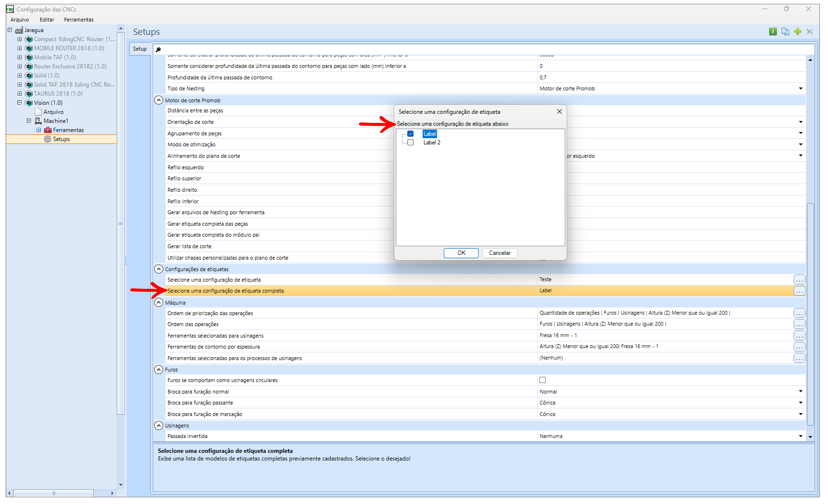Click the application icon in the title bar
828x504 pixels.
(x=10, y=9)
